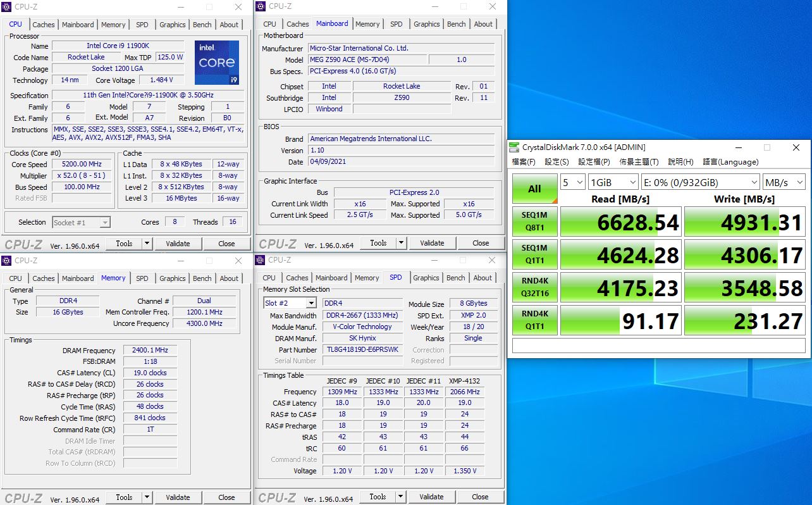Click Tools button in the CPU-Z Memory window

[x=124, y=497]
